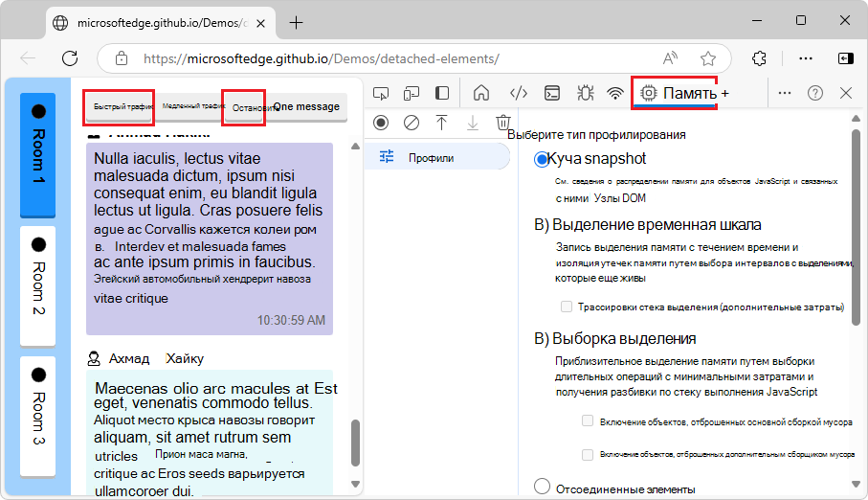Switch to Room 3 tab
The height and width of the screenshot is (500, 868).
coord(37,416)
